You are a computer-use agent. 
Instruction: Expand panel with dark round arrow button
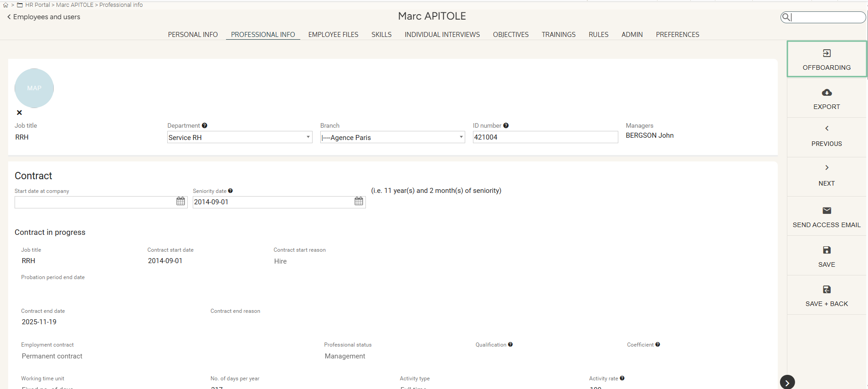point(787,382)
